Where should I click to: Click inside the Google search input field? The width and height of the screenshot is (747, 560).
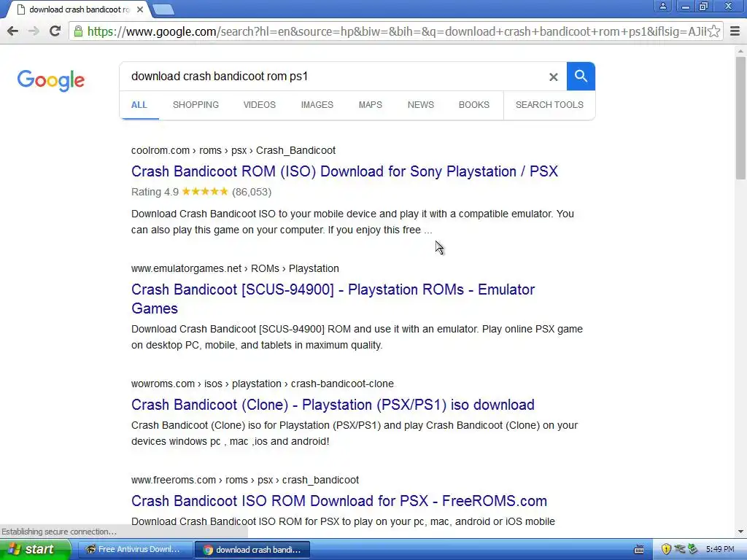pos(333,76)
